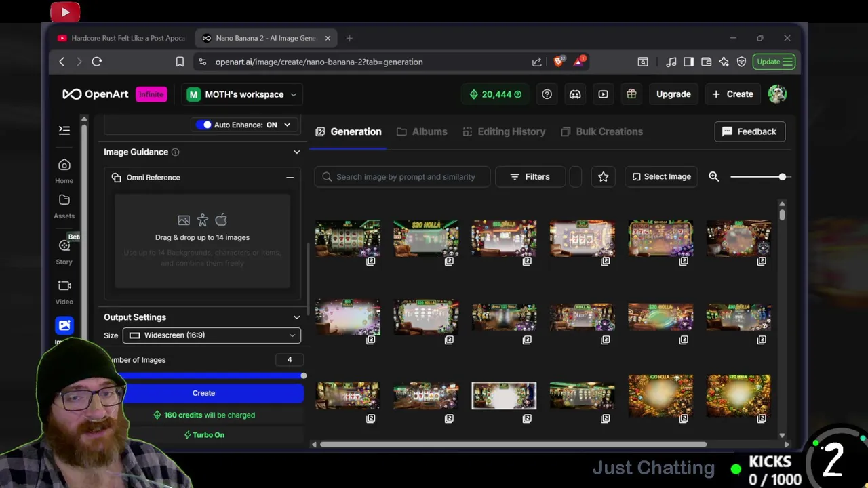
Task: Open MOTH's workspace dropdown
Action: [242, 94]
